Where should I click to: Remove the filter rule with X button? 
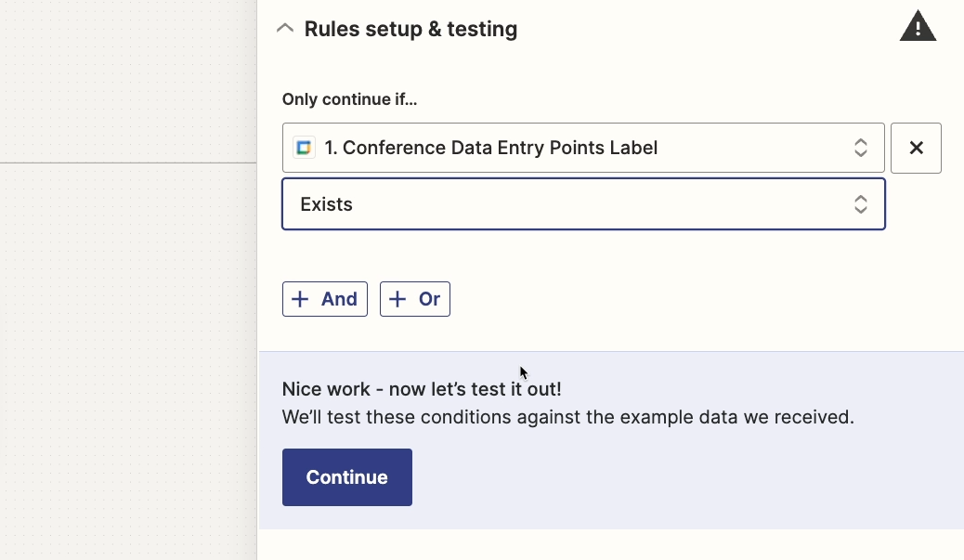coord(916,149)
